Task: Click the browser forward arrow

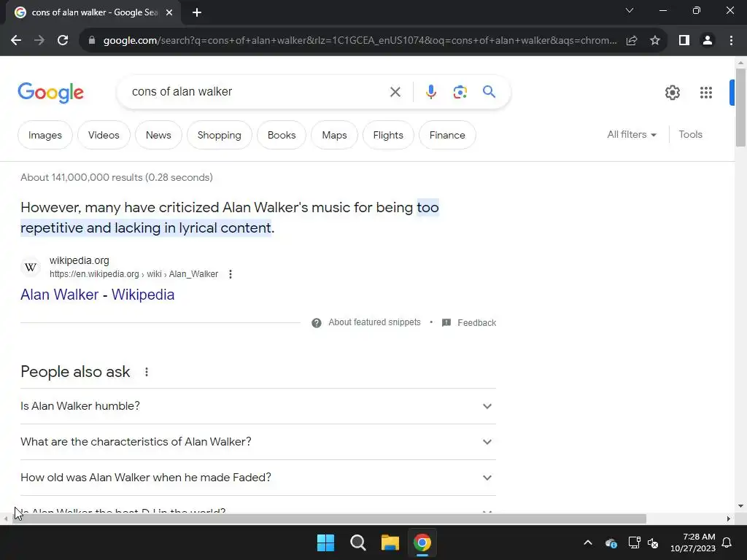Action: click(39, 41)
